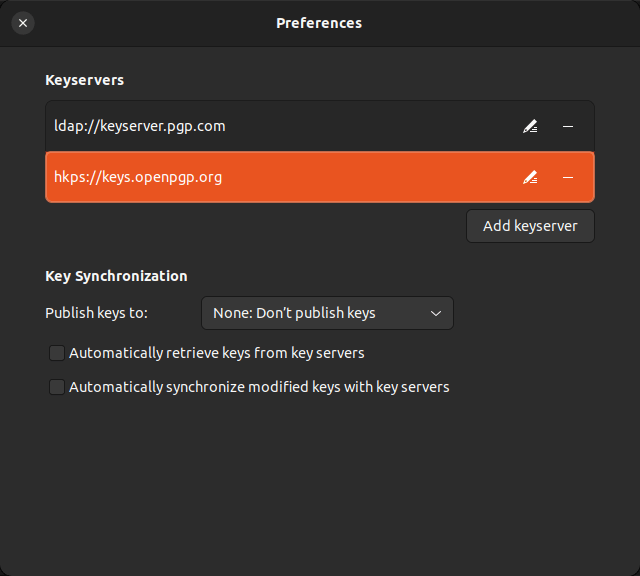640x576 pixels.
Task: Click the 'Publish keys to:' label
Action: [x=96, y=313]
